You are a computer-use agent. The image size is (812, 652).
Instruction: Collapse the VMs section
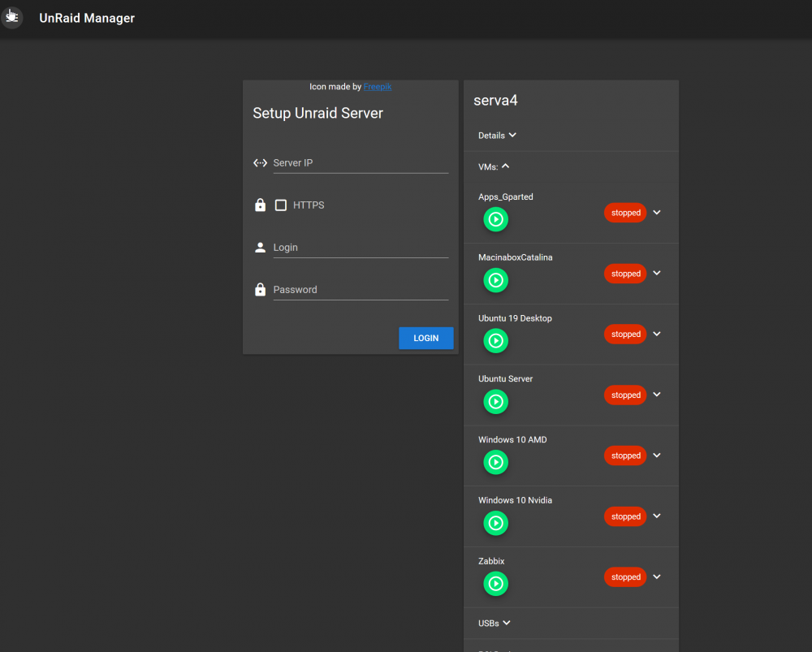(494, 166)
